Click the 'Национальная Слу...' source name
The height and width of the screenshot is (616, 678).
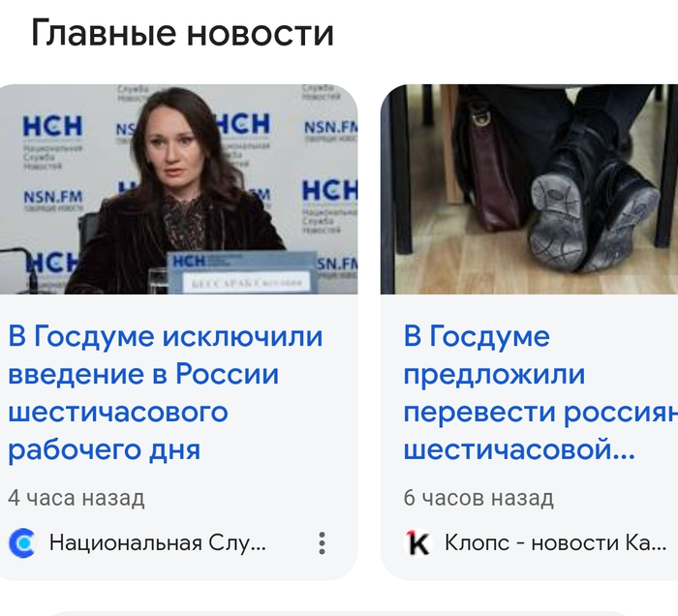(157, 543)
